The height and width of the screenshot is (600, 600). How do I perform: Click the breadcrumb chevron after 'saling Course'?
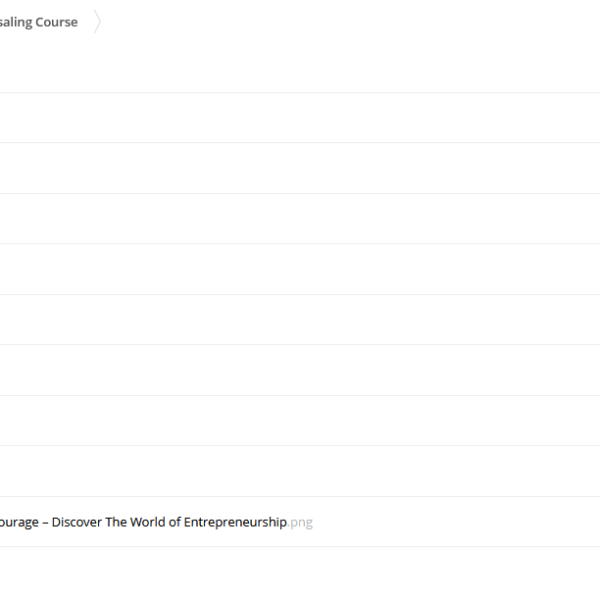(x=97, y=23)
